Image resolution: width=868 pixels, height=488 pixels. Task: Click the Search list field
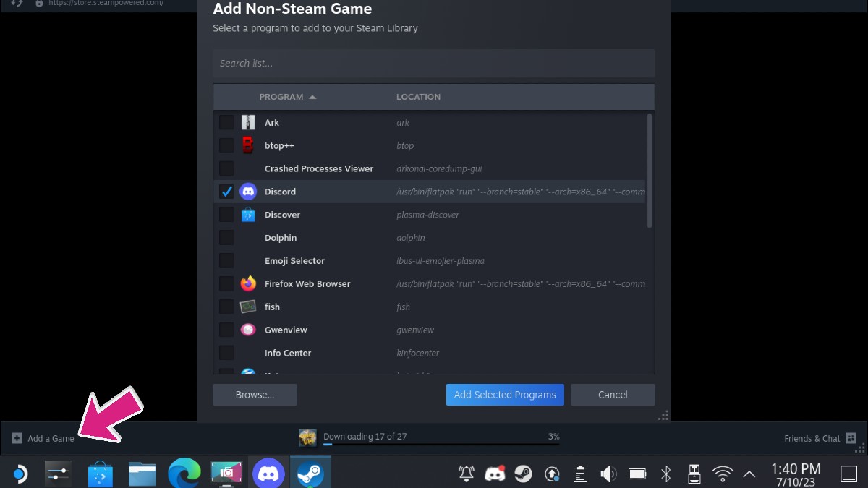(434, 63)
